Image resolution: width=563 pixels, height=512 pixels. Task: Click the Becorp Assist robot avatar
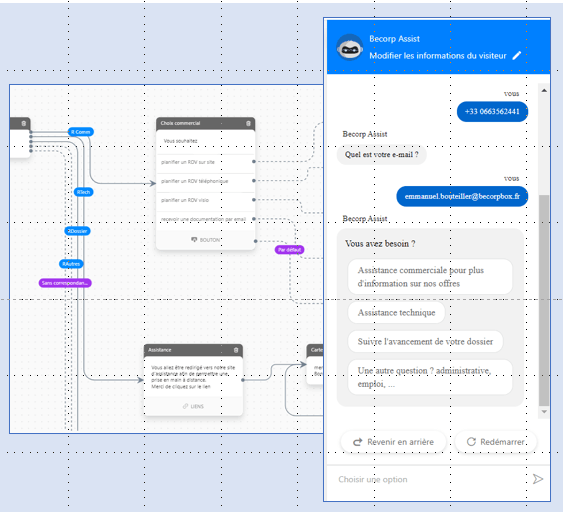pos(349,47)
